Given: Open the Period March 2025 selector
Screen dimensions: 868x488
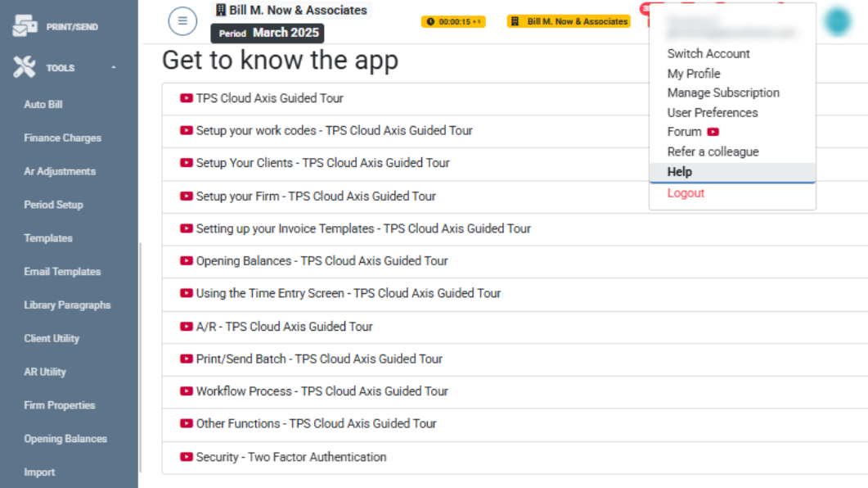Looking at the screenshot, I should point(268,34).
